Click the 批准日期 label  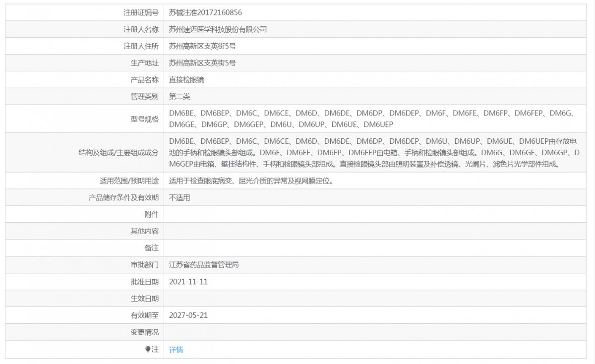(x=144, y=282)
